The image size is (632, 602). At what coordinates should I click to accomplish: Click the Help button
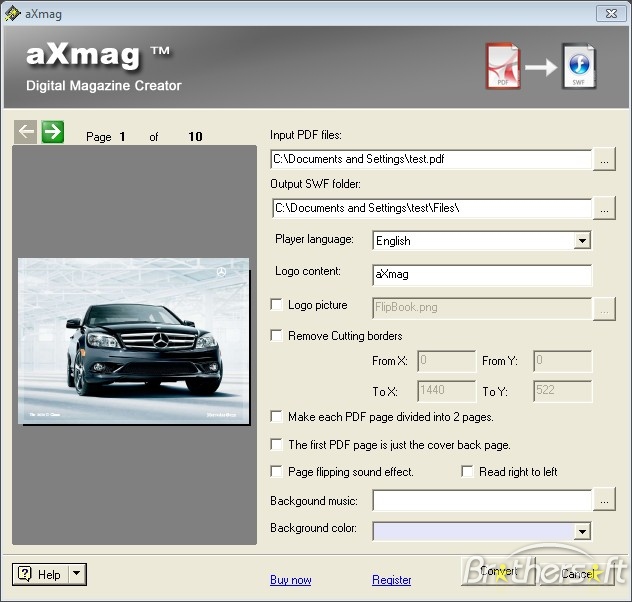pos(41,574)
